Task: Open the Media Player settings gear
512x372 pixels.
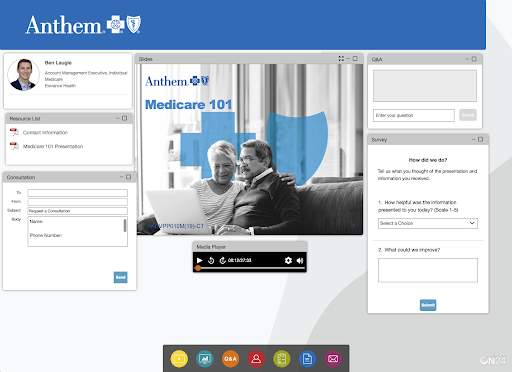Action: click(x=288, y=260)
